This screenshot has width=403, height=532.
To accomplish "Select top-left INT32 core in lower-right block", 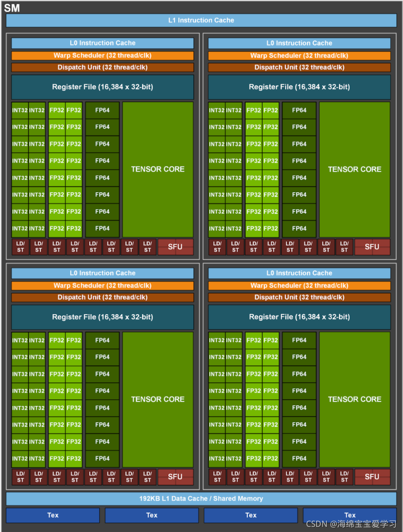I will (217, 340).
